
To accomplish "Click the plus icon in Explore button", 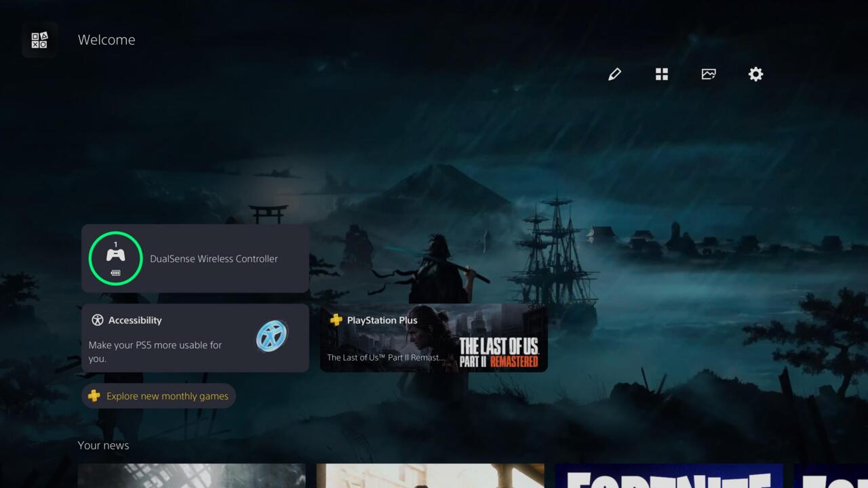I will pyautogui.click(x=94, y=396).
